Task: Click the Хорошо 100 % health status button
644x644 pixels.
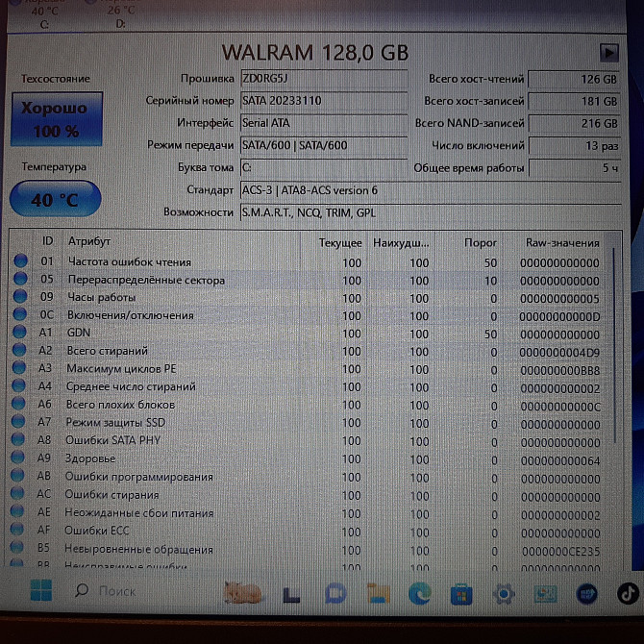Action: coord(57,119)
